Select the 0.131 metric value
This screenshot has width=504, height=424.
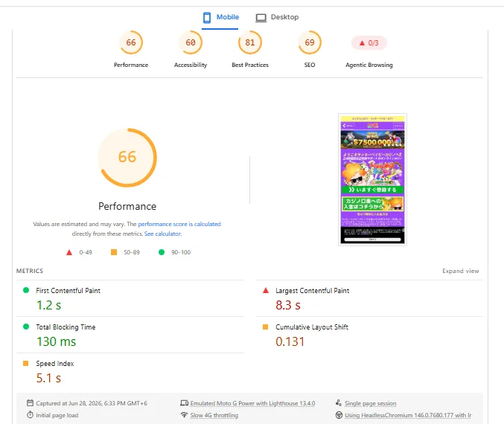pos(290,341)
